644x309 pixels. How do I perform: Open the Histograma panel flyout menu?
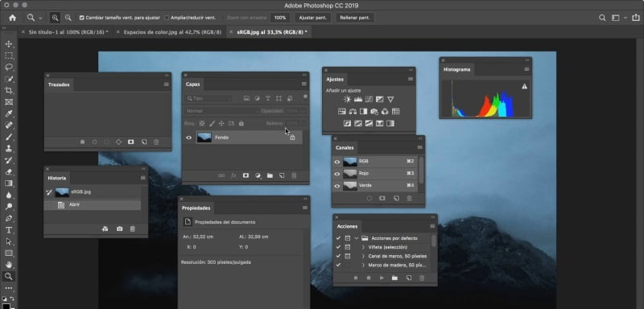(x=526, y=69)
